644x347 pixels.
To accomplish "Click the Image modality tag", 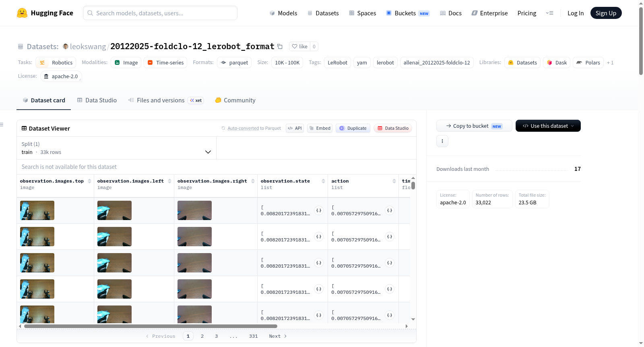I will pyautogui.click(x=126, y=62).
